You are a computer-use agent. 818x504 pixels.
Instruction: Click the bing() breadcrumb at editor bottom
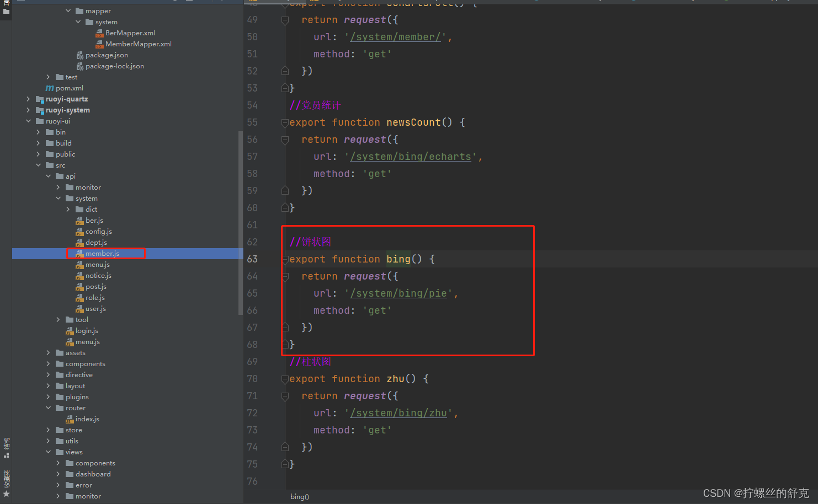(300, 497)
